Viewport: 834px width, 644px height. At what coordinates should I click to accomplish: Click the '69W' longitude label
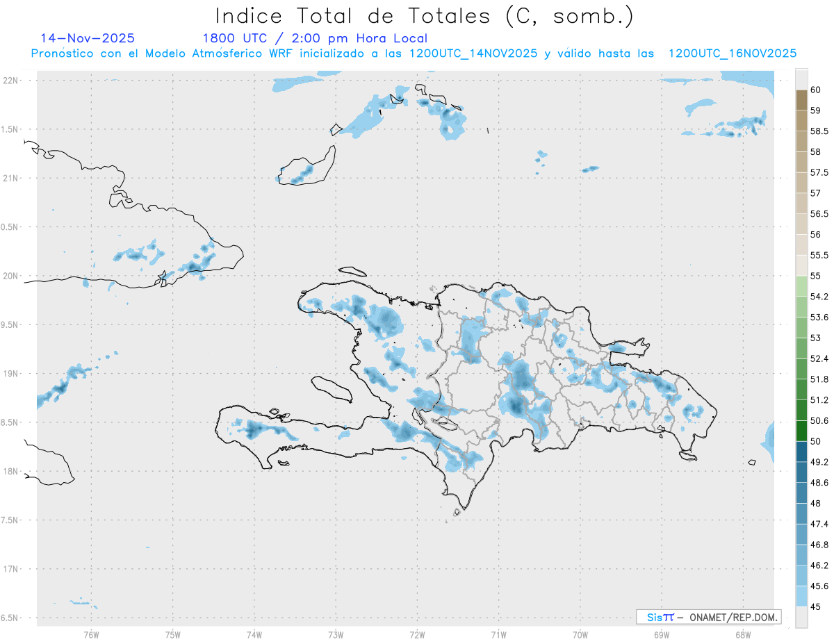(662, 634)
